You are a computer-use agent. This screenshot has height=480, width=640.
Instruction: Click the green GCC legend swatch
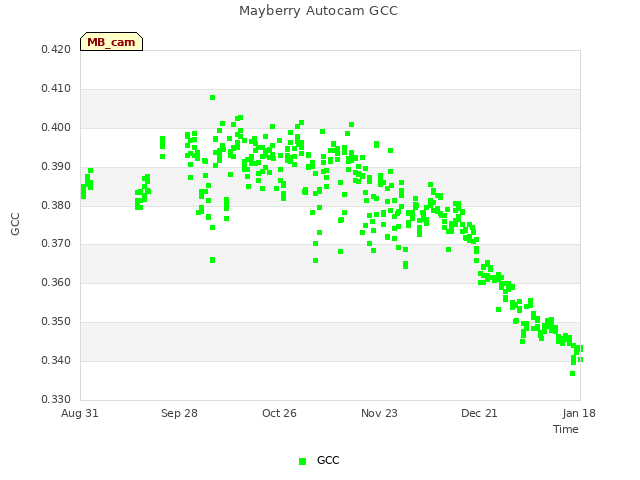(x=302, y=461)
